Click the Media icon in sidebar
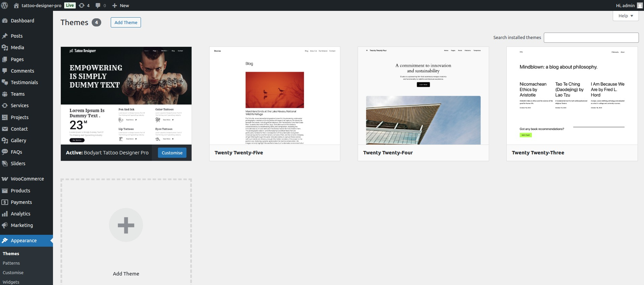The width and height of the screenshot is (644, 285). click(5, 47)
